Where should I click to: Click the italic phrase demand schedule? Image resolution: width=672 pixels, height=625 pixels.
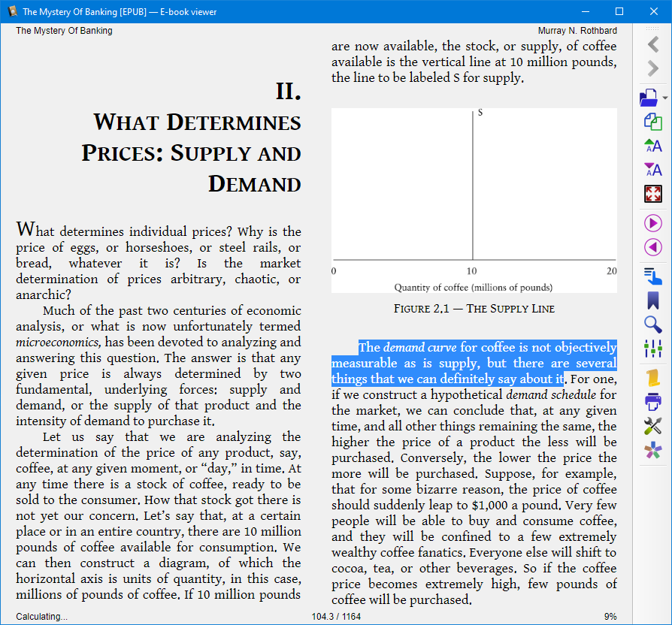pos(551,394)
